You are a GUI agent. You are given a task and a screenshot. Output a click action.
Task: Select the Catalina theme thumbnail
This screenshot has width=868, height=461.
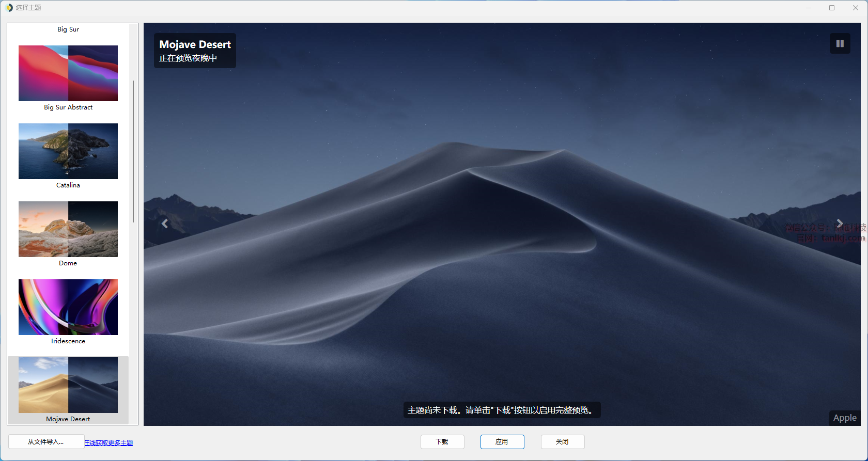pyautogui.click(x=68, y=151)
